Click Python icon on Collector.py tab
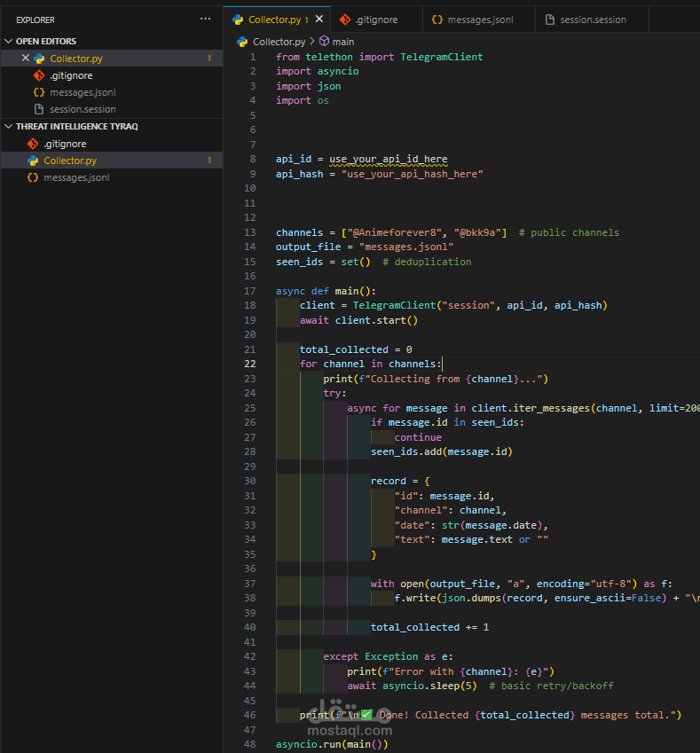 point(238,20)
